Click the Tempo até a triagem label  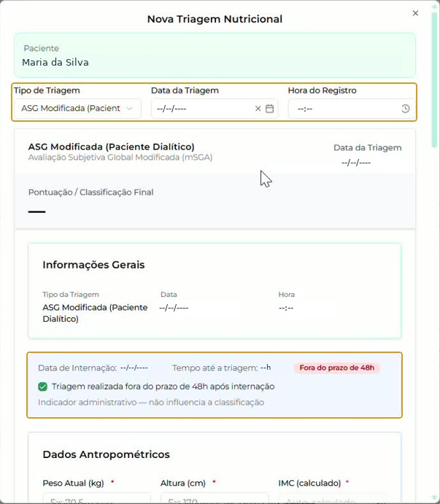[x=215, y=368]
